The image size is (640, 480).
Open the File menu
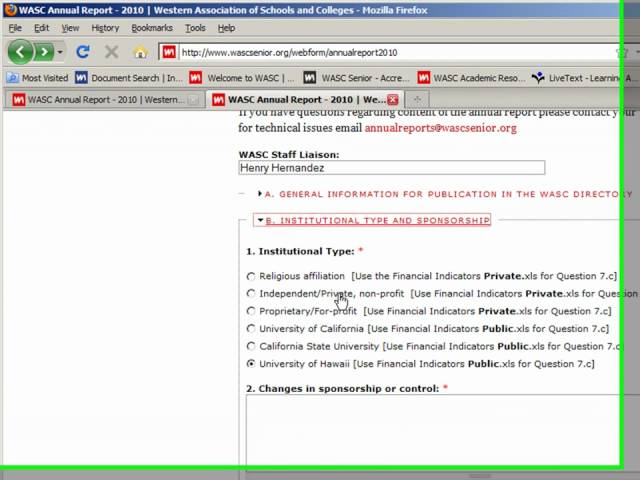click(15, 28)
